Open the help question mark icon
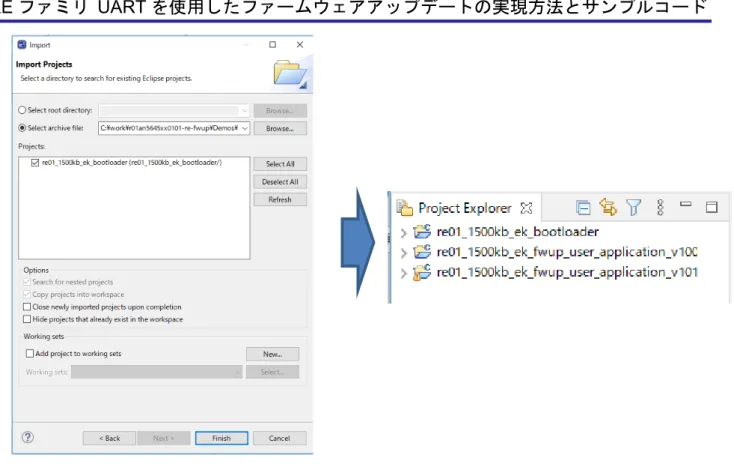Screen dimensions: 734x473 pos(28,437)
